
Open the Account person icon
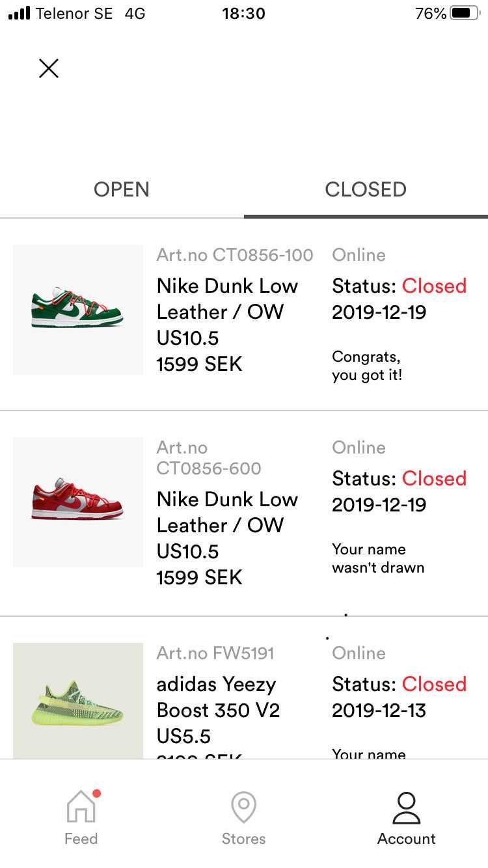[x=407, y=807]
